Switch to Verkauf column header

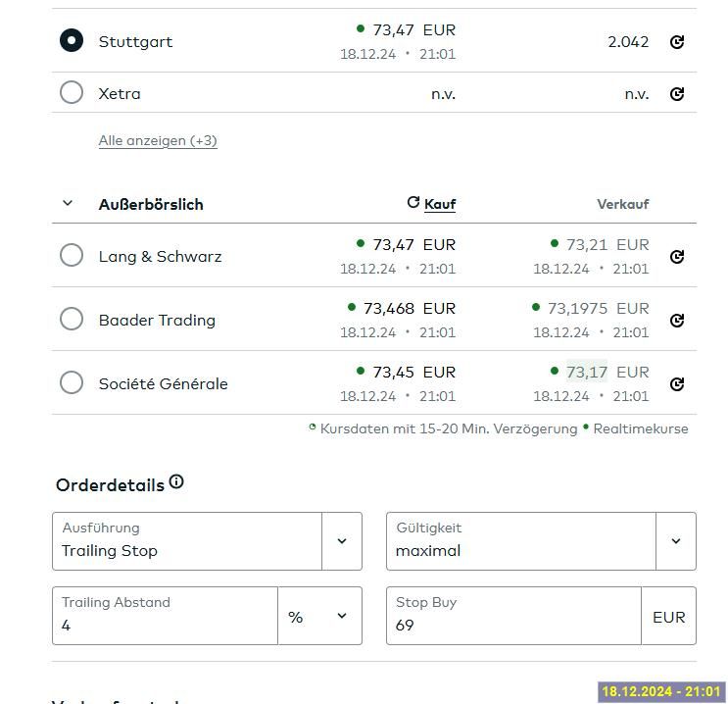[622, 204]
